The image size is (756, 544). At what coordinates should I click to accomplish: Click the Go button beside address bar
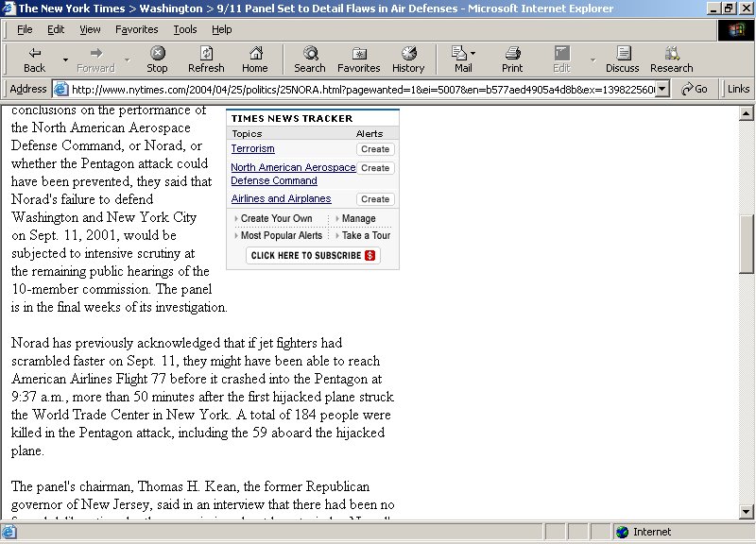[x=695, y=89]
